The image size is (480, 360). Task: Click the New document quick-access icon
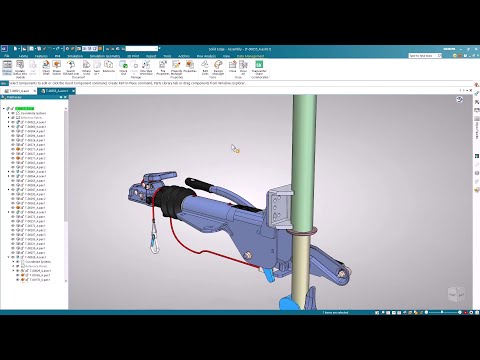[x=16, y=49]
